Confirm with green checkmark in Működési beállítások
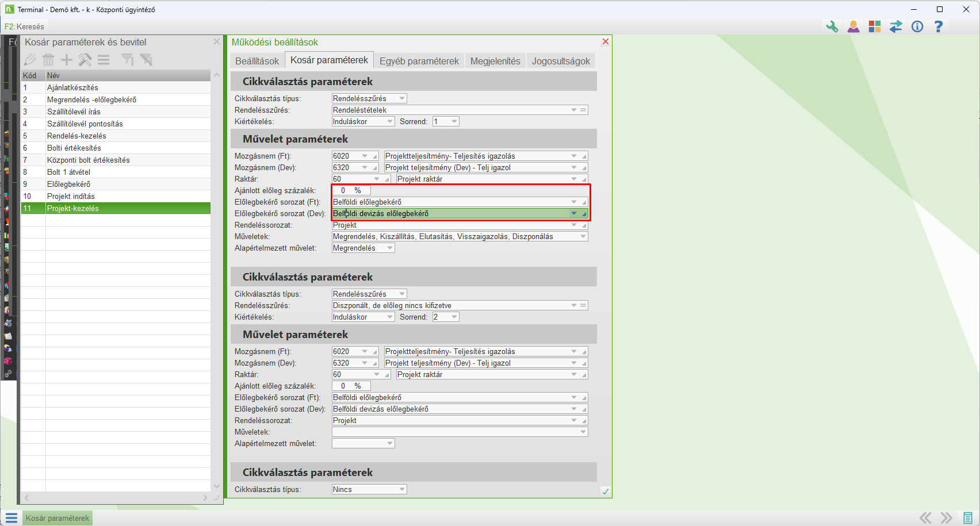This screenshot has height=526, width=980. 605,491
